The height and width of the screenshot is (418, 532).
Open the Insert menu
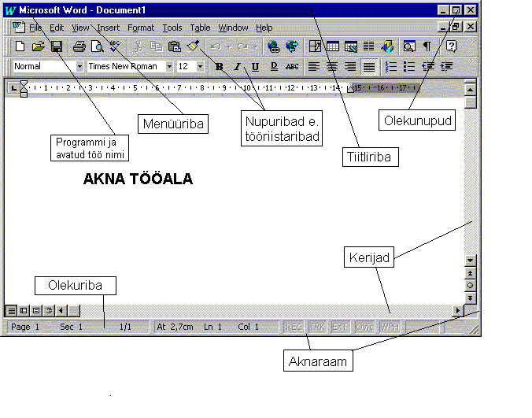coord(109,28)
